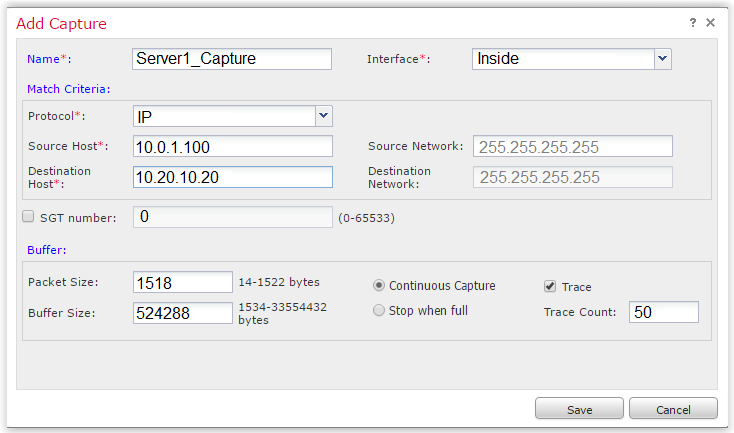734x433 pixels.
Task: Edit the Packet Size field 1518
Action: pos(183,282)
